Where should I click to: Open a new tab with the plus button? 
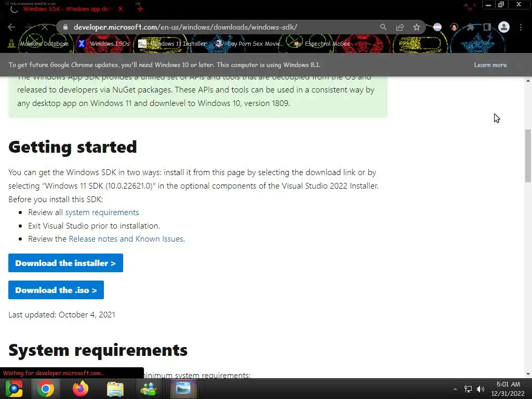(x=140, y=9)
